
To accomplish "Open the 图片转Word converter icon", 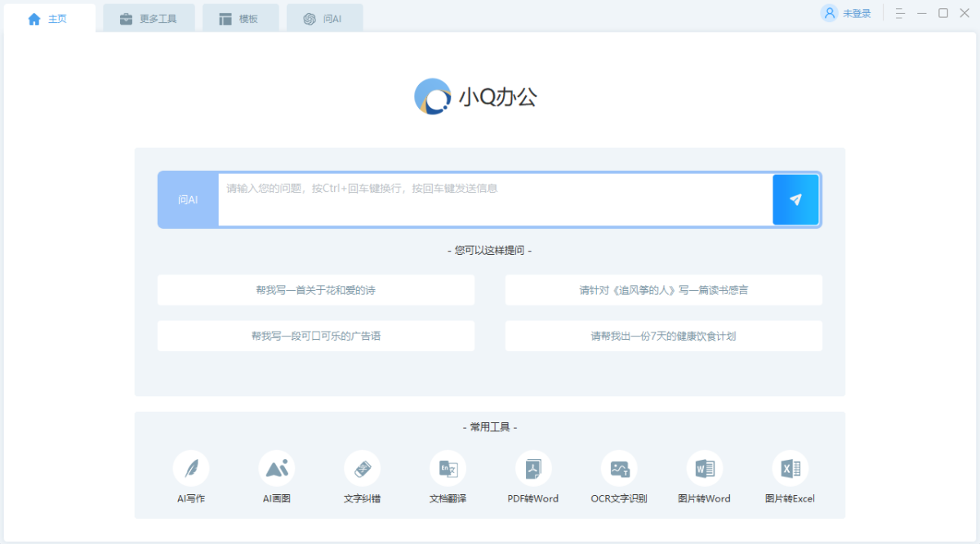I will coord(704,469).
